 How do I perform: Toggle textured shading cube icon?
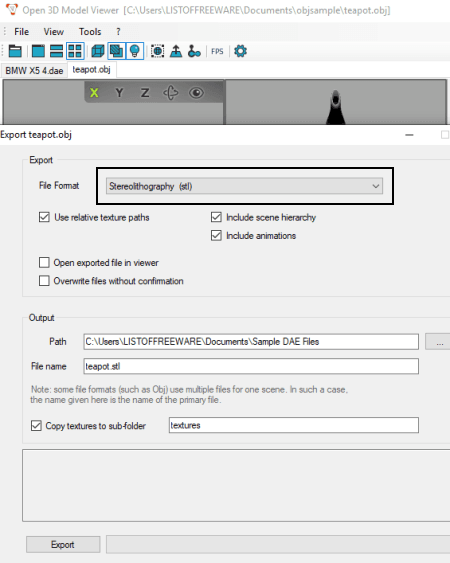coord(116,51)
